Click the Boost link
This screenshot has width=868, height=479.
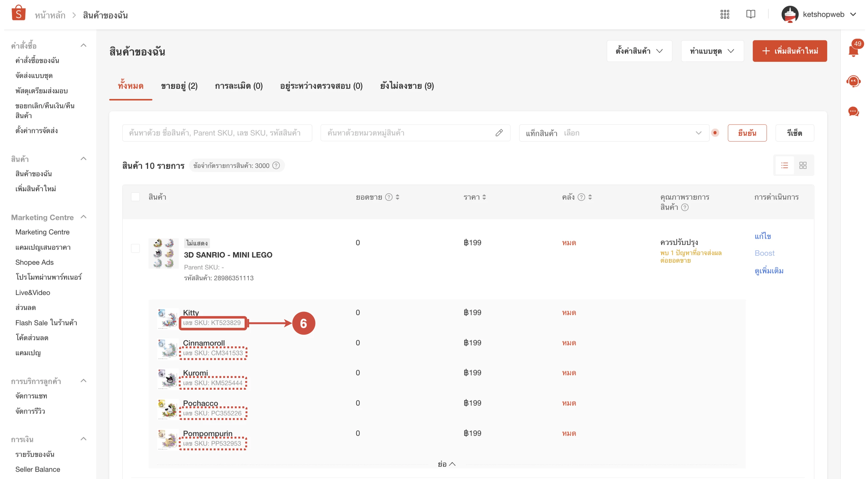pyautogui.click(x=764, y=253)
